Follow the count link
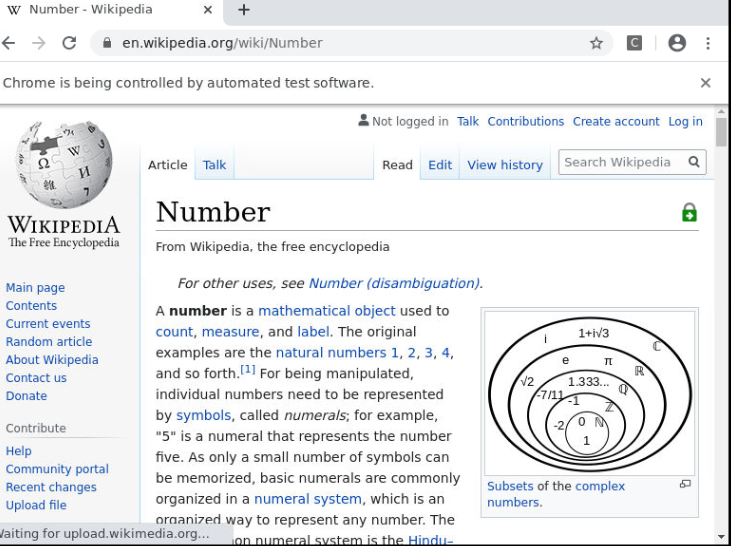This screenshot has width=731, height=546. click(x=174, y=332)
